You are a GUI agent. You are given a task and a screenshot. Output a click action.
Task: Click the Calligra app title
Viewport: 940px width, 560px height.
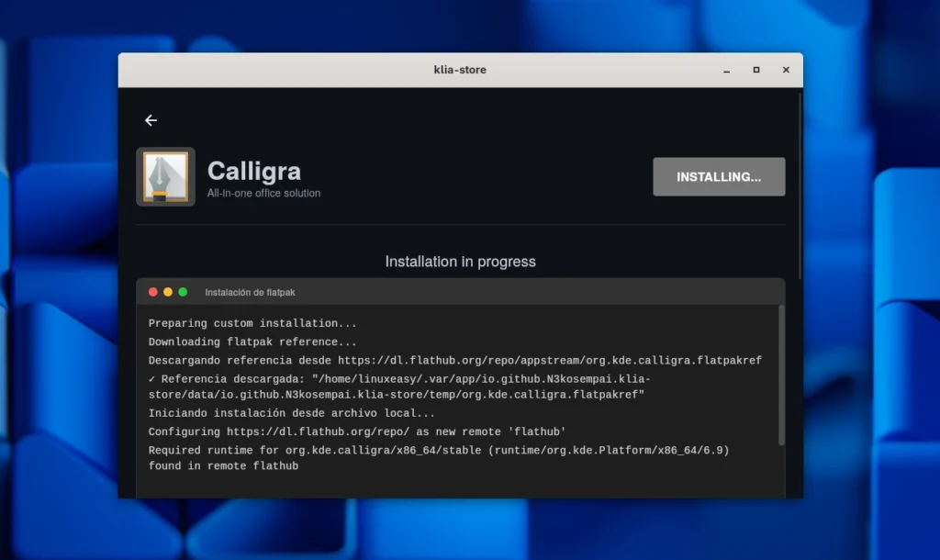click(253, 171)
